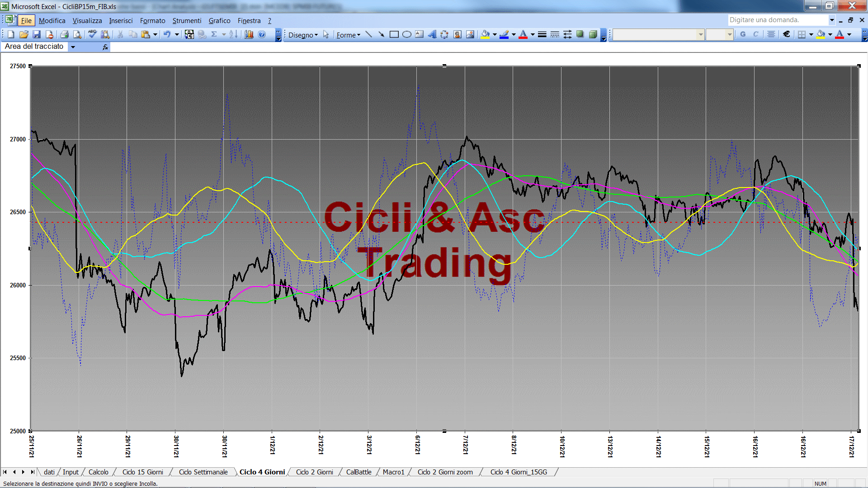The height and width of the screenshot is (488, 868).
Task: Toggle center alignment button
Action: 771,34
